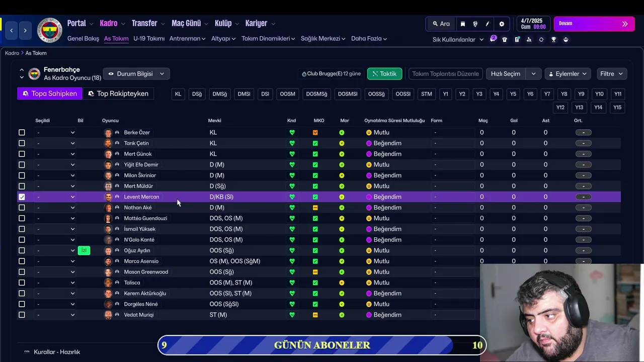Viewport: 644px width, 362px height.
Task: Open the Taktik button
Action: [384, 74]
